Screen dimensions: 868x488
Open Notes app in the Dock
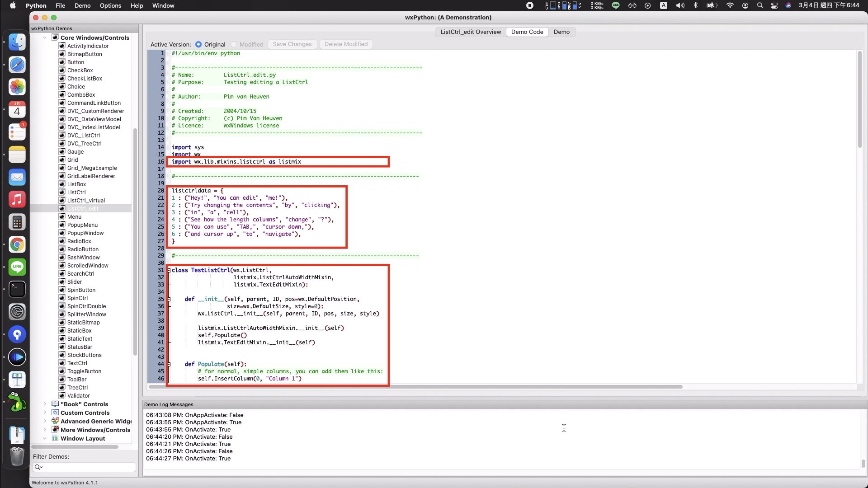pyautogui.click(x=17, y=155)
